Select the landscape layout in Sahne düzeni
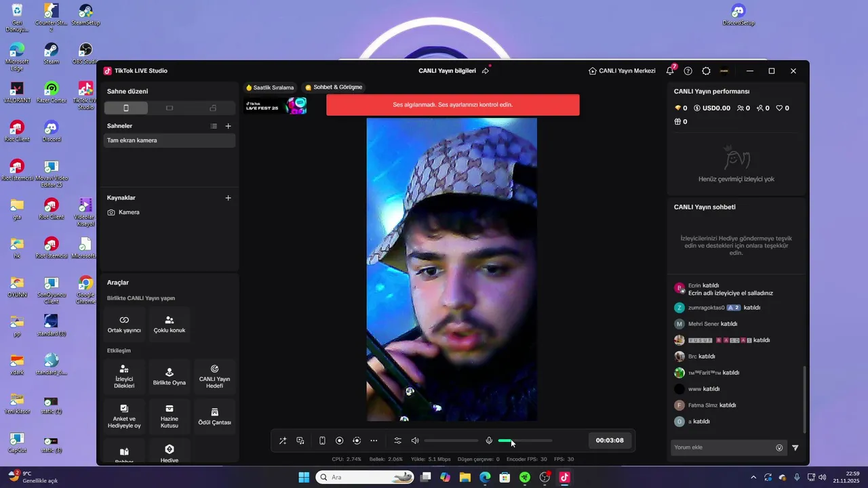The width and height of the screenshot is (868, 488). coord(170,108)
